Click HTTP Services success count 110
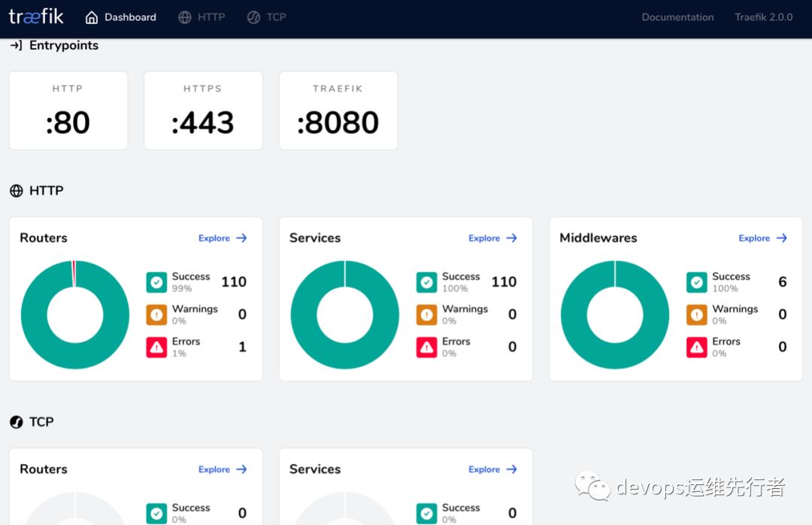This screenshot has width=812, height=525. tap(504, 281)
